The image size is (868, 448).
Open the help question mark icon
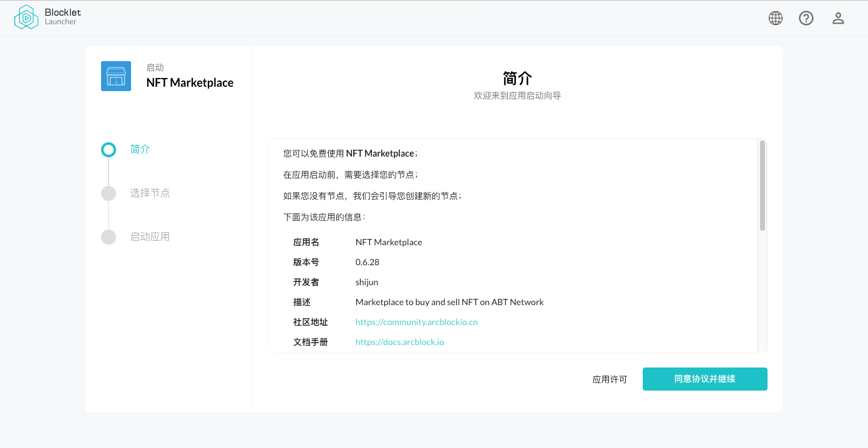click(x=806, y=18)
